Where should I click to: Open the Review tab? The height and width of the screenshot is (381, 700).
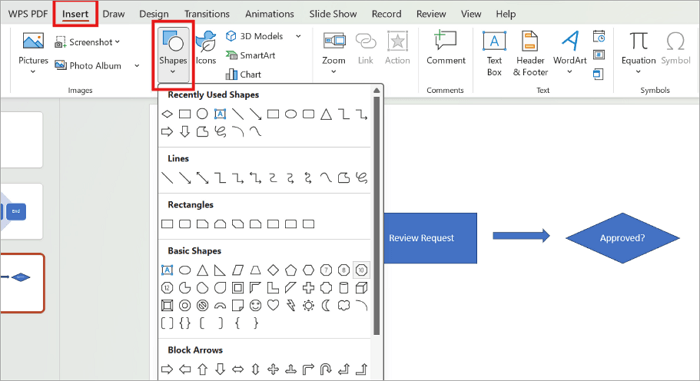[431, 14]
